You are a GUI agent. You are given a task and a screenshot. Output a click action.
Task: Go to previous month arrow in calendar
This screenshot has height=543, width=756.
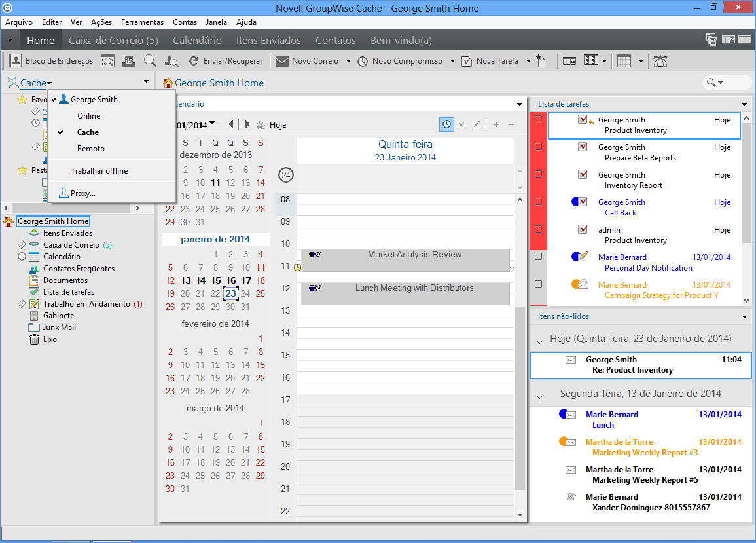(x=231, y=124)
